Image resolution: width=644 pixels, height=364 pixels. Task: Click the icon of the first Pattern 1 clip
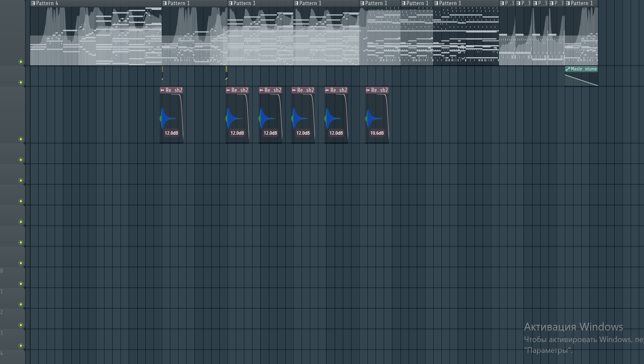pyautogui.click(x=165, y=3)
